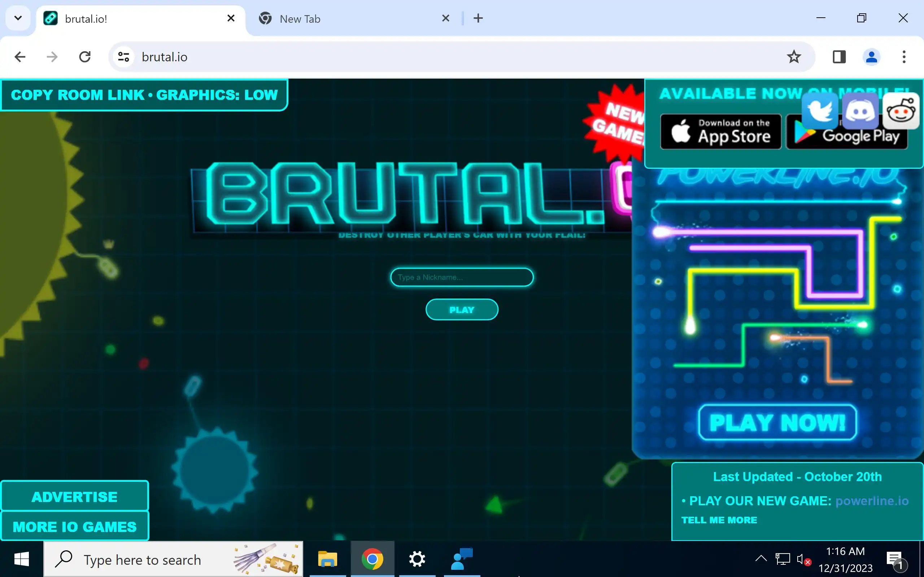Click the MORE IO GAMES button
This screenshot has width=924, height=577.
tap(74, 527)
